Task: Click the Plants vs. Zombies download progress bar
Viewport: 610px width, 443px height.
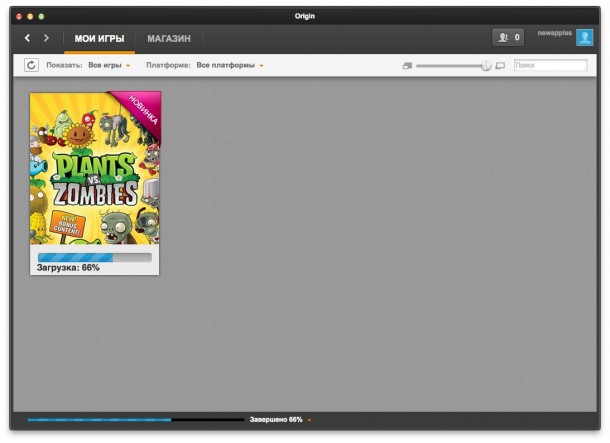Action: [x=95, y=257]
